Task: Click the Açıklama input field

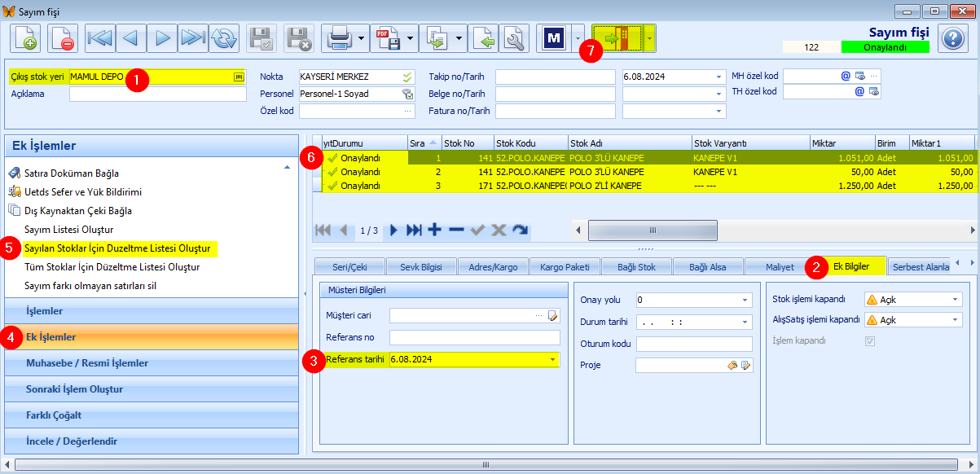Action: pyautogui.click(x=158, y=94)
